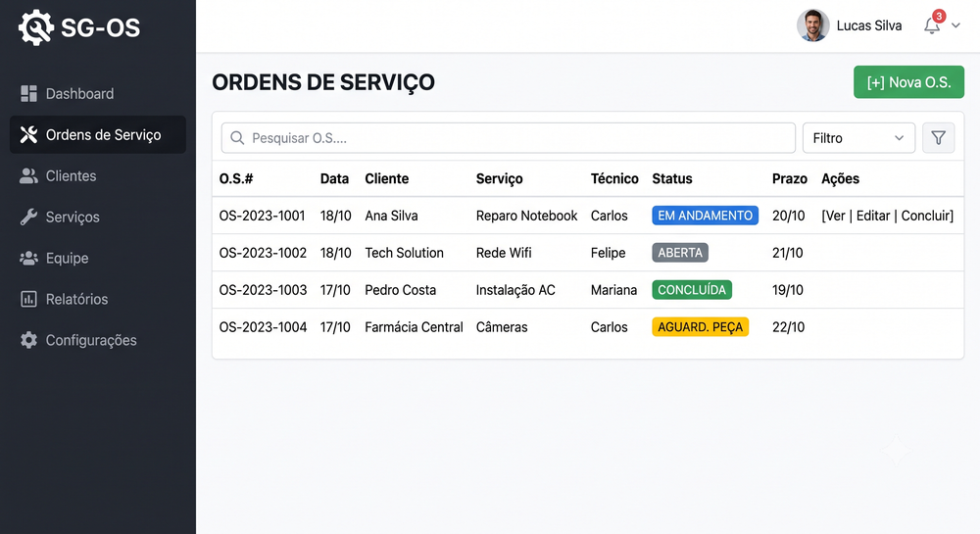The image size is (980, 534).
Task: Click Ver link for OS-2023-1001
Action: click(x=835, y=216)
